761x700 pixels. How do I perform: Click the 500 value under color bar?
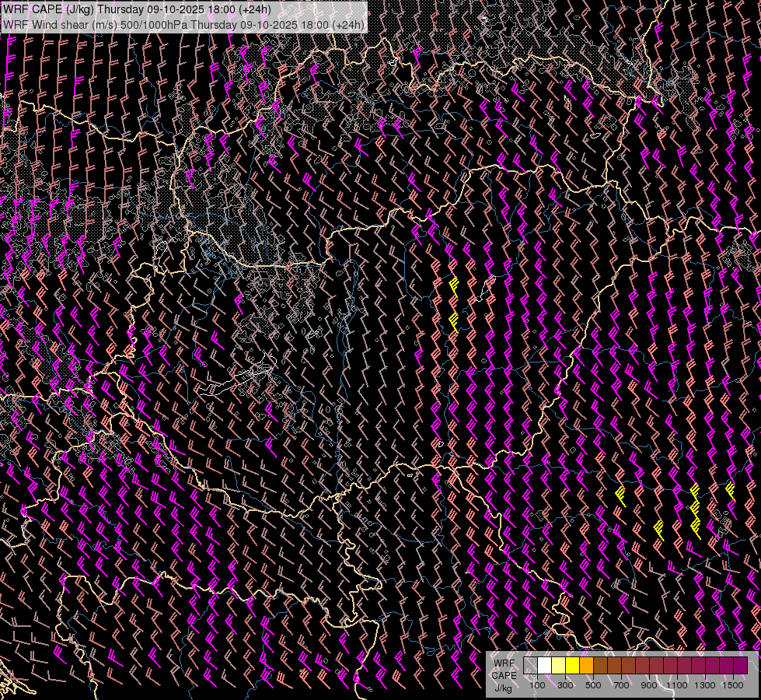click(593, 685)
